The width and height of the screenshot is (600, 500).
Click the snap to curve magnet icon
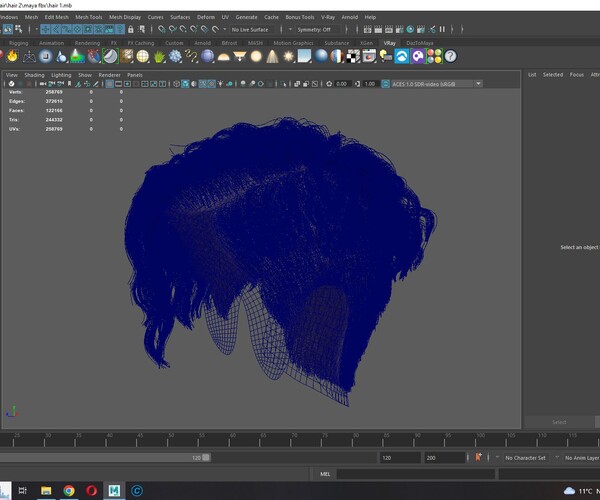(173, 29)
